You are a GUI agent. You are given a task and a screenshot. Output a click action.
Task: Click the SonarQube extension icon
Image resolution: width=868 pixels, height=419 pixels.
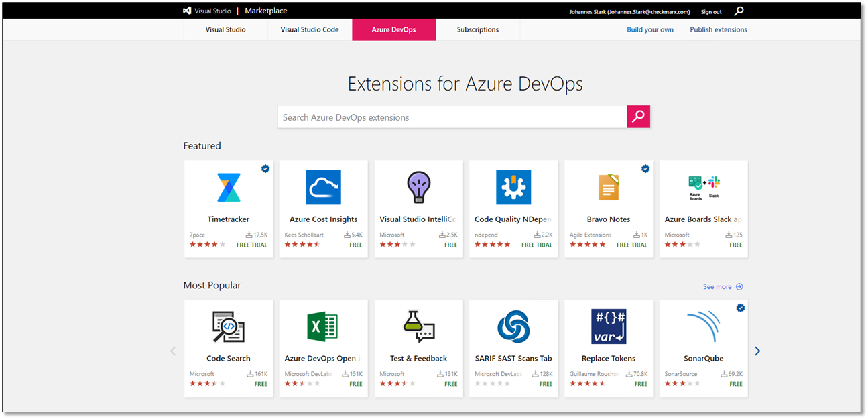[x=704, y=326]
